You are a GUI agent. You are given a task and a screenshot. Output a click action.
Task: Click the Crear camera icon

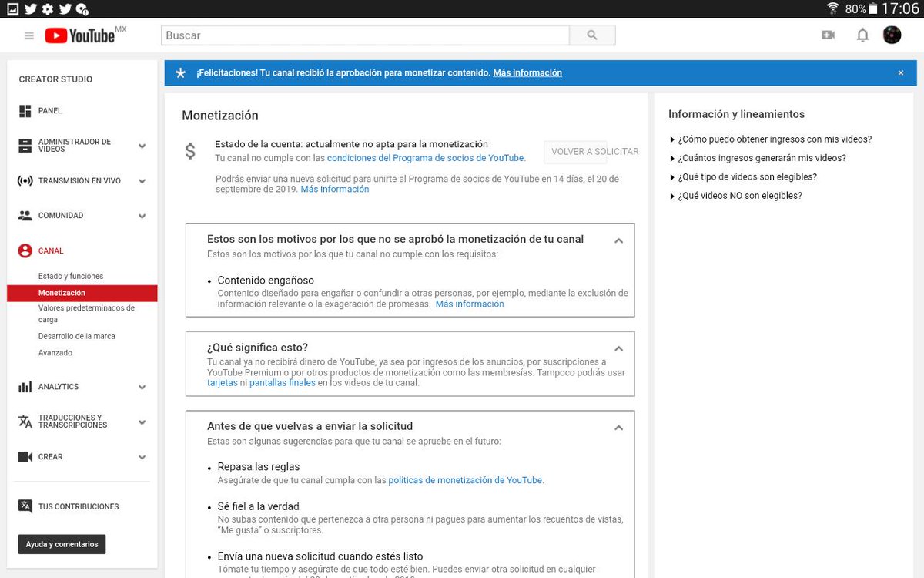25,457
